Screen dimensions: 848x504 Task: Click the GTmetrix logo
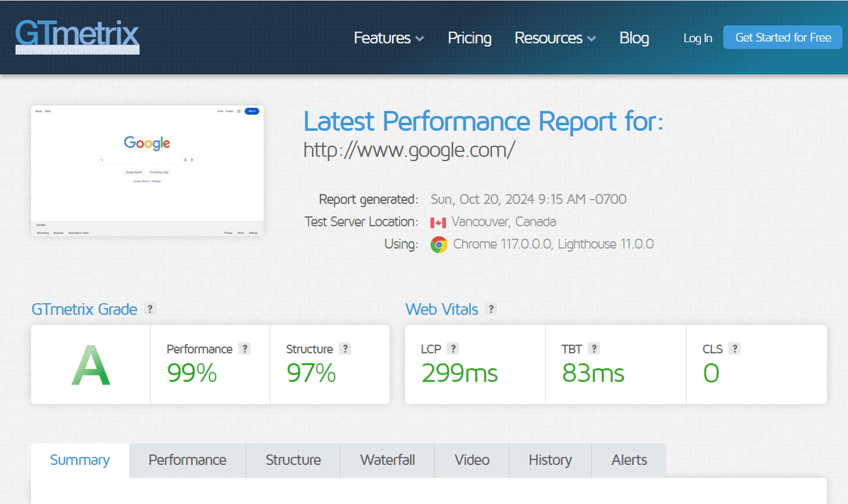[x=78, y=37]
